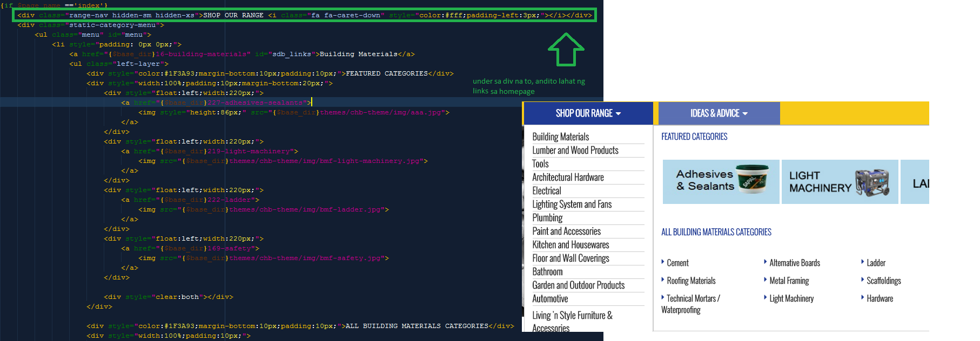
Task: Open the IDEAS & ADVICE dropdown
Action: pos(719,113)
